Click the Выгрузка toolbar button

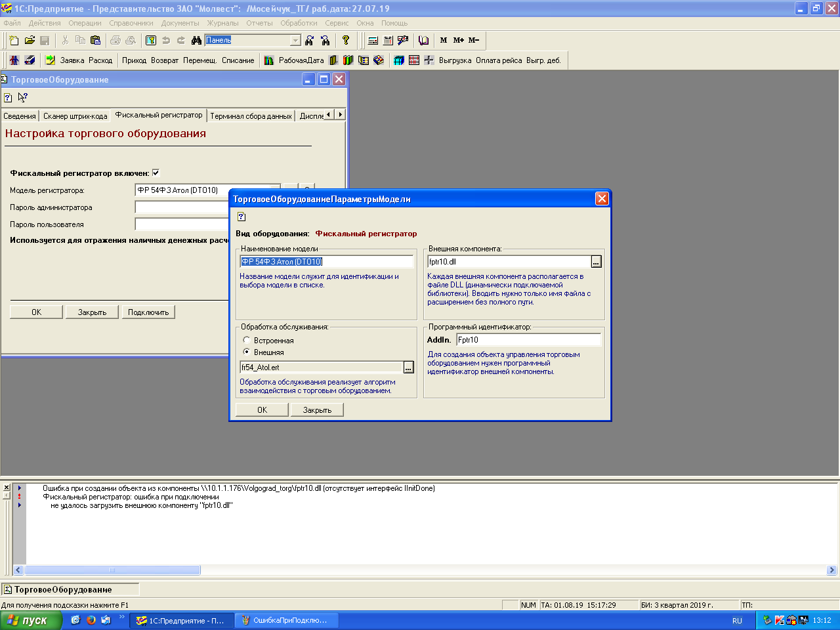[455, 60]
